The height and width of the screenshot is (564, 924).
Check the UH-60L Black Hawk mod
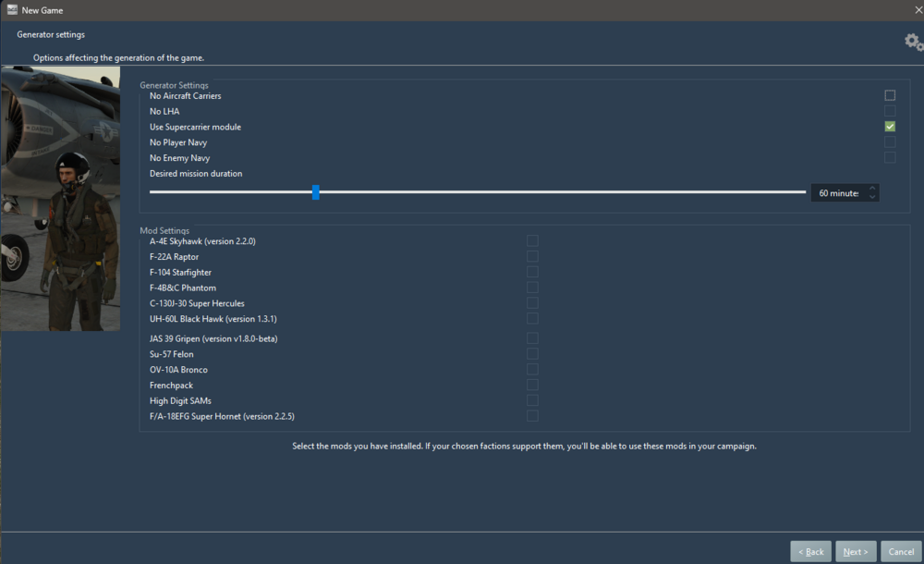coord(532,319)
